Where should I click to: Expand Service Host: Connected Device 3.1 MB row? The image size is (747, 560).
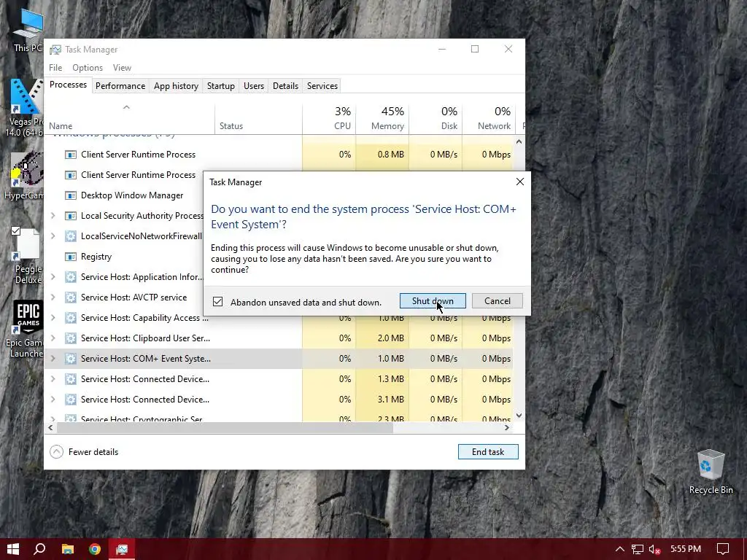(x=53, y=400)
